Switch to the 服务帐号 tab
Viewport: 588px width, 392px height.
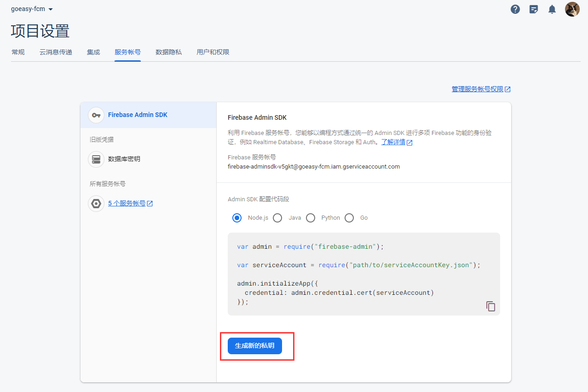tap(127, 52)
